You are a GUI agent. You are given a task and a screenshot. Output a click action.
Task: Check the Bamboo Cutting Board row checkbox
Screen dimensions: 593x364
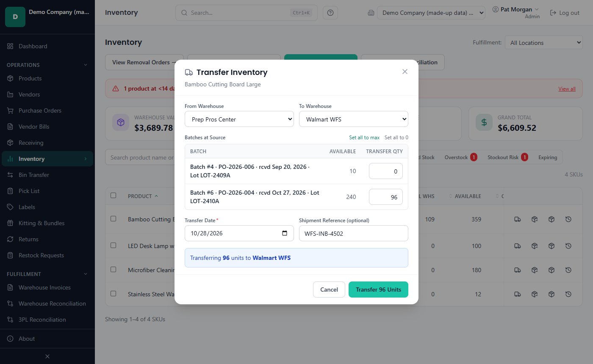(113, 219)
